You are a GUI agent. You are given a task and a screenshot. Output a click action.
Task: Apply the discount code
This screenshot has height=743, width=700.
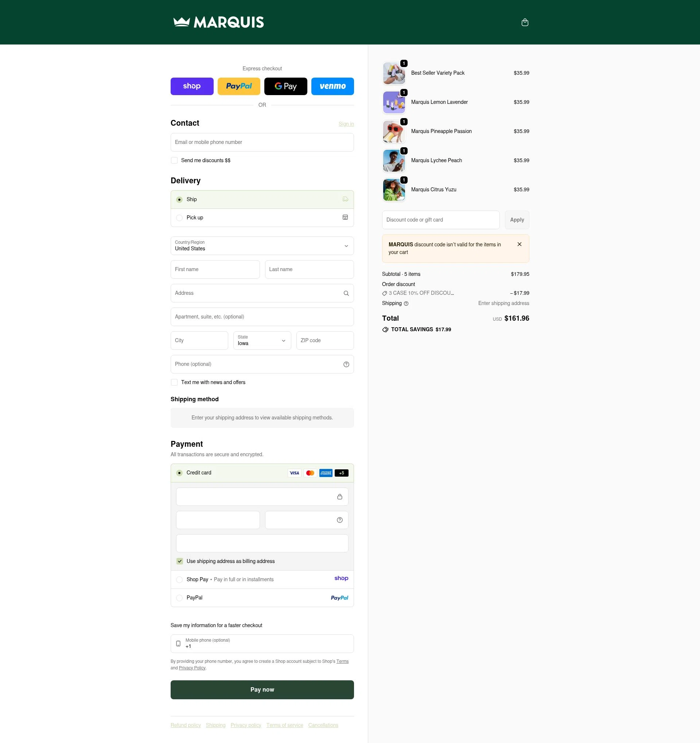click(517, 220)
